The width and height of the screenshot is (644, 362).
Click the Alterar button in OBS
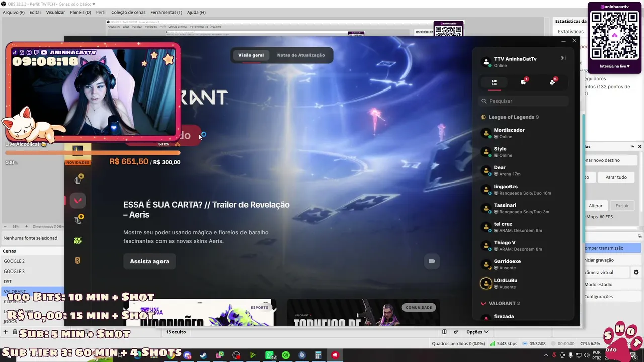coord(596,206)
